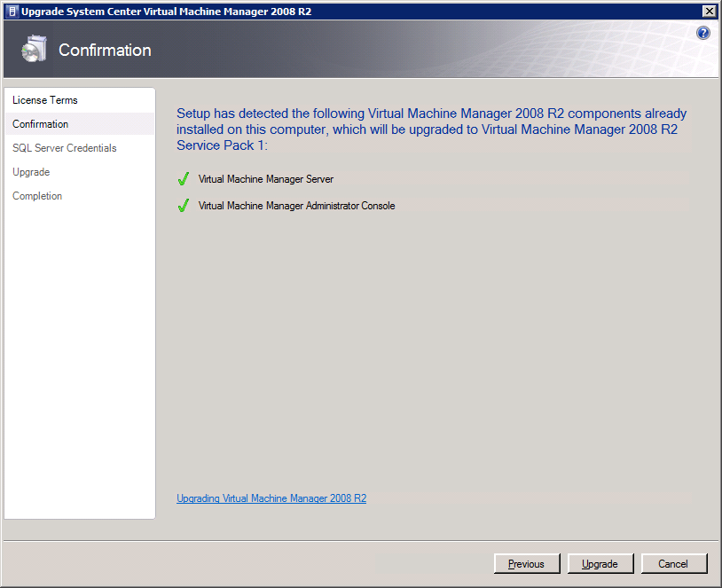This screenshot has width=722, height=588.
Task: Click the window title text
Action: (166, 12)
